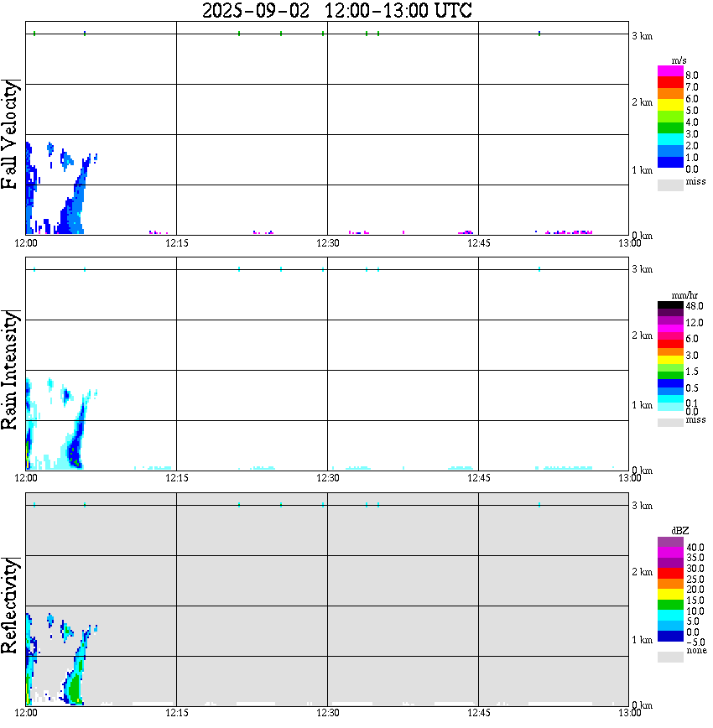Click 12:45 tick under Fall Velocity panel
The width and height of the screenshot is (713, 728).
pyautogui.click(x=479, y=243)
